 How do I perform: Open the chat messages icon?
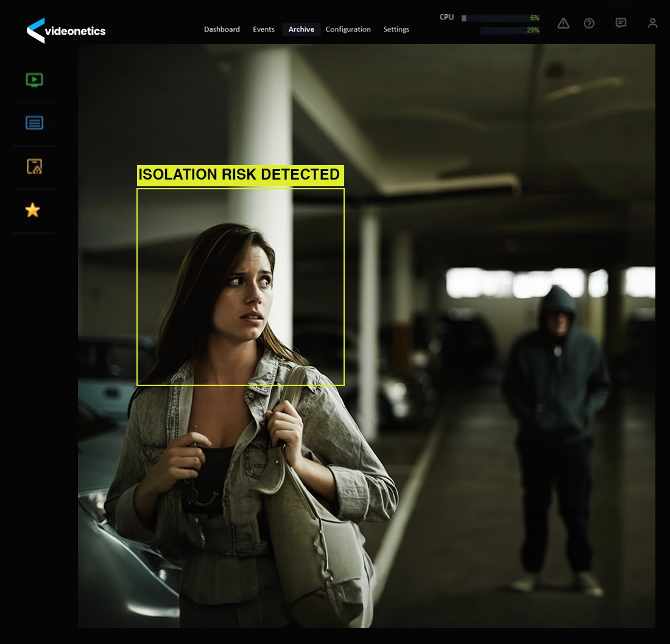coord(621,23)
